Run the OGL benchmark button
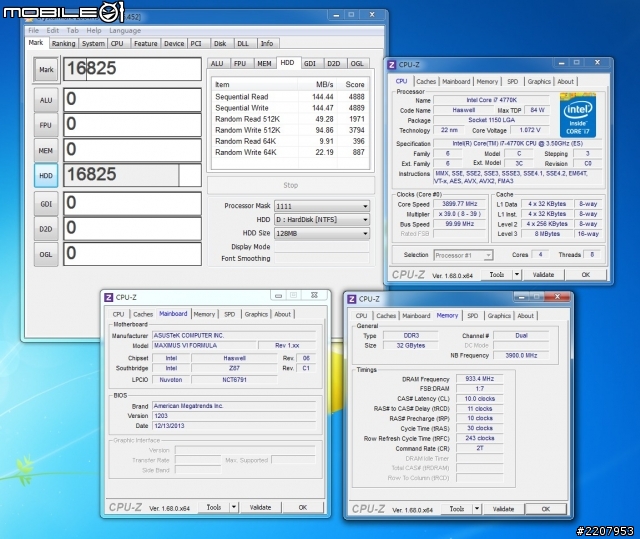 pos(46,254)
